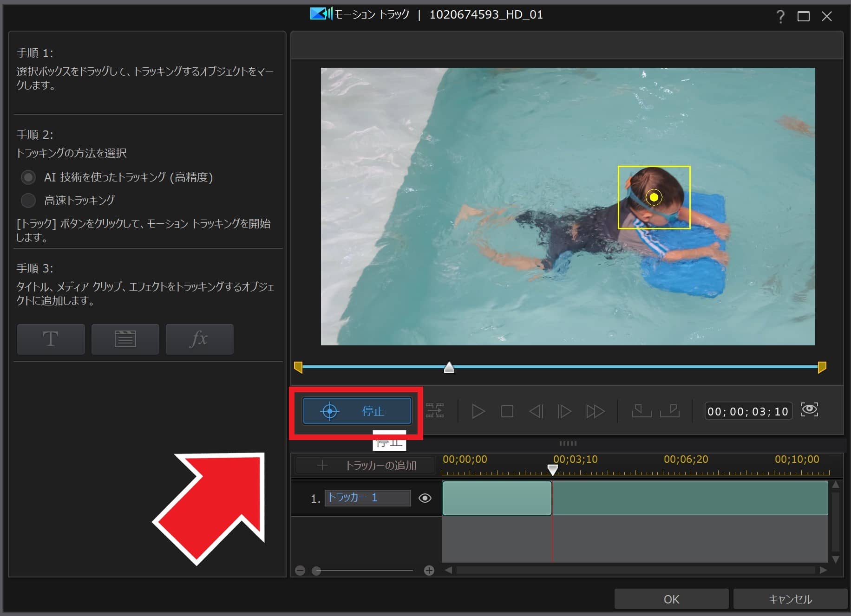The width and height of the screenshot is (851, 616).
Task: Click the add media clip button
Action: coord(125,339)
